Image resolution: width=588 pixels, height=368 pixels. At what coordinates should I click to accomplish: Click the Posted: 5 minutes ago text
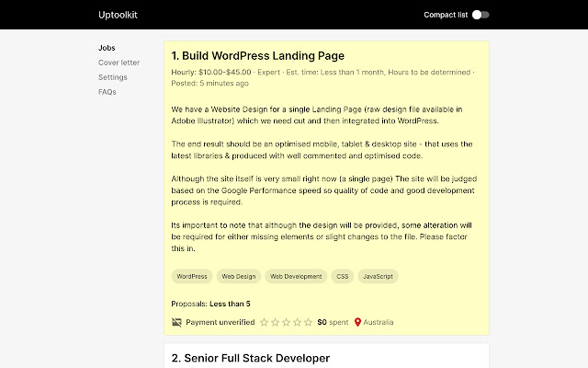click(210, 83)
